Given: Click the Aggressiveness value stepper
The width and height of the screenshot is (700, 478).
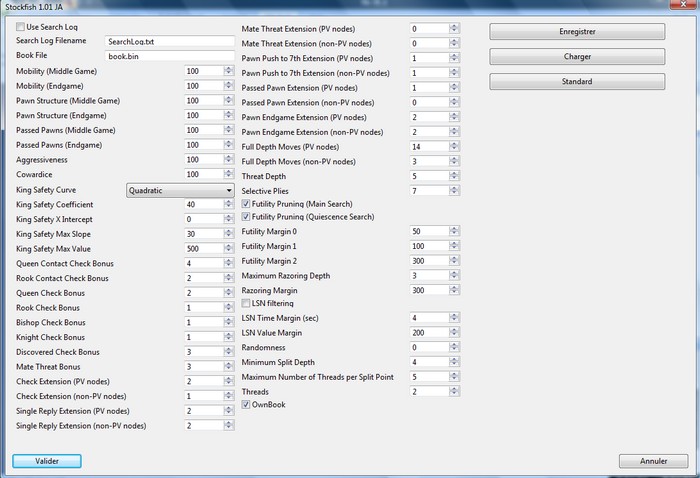Looking at the screenshot, I should [228, 160].
